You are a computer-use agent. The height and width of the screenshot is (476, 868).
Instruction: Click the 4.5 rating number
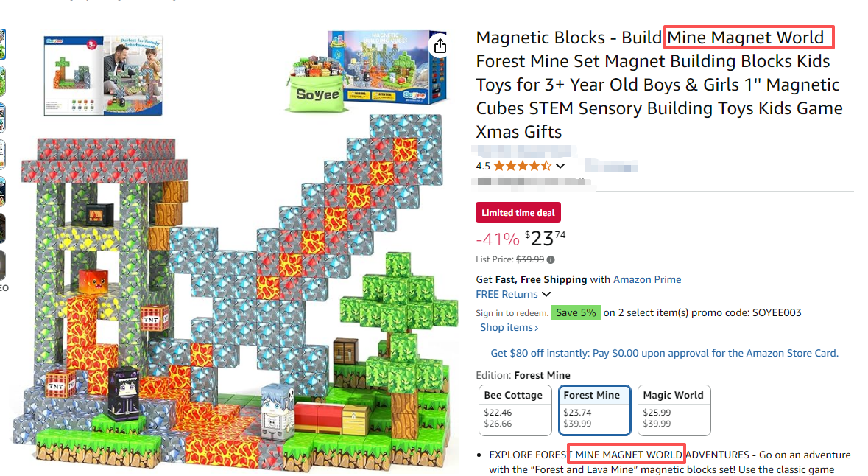click(483, 166)
